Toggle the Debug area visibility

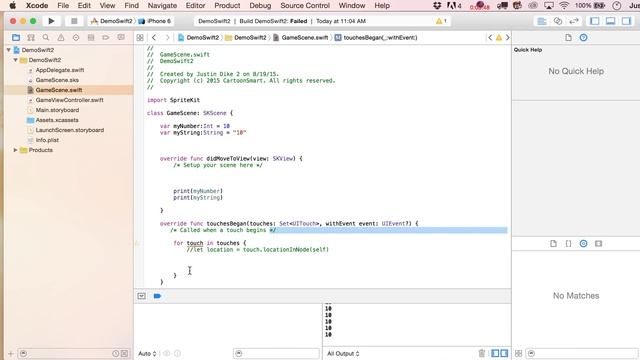pyautogui.click(x=610, y=21)
